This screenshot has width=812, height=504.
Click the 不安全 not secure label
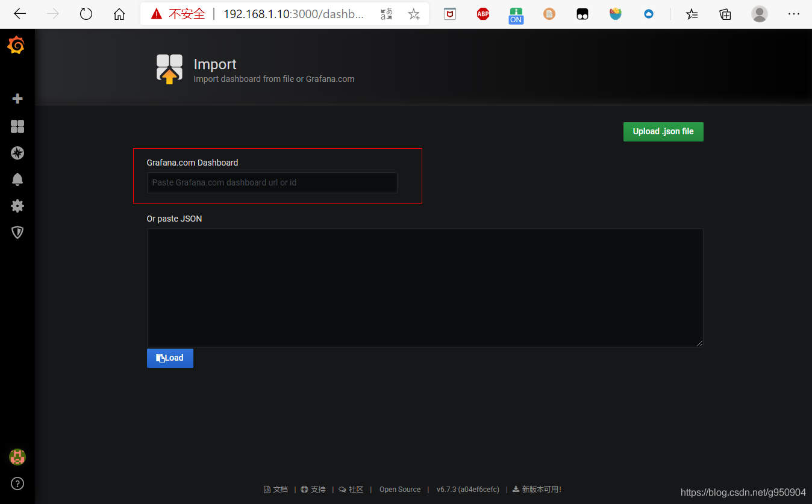tap(187, 14)
